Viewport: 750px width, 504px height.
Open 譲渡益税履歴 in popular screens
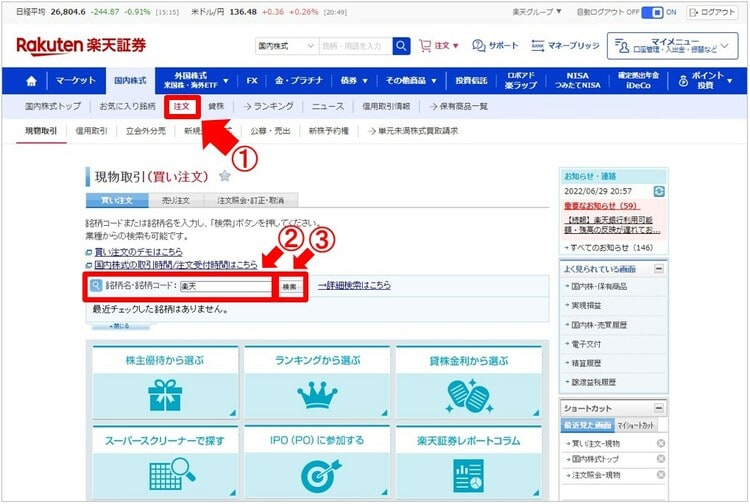pyautogui.click(x=594, y=382)
